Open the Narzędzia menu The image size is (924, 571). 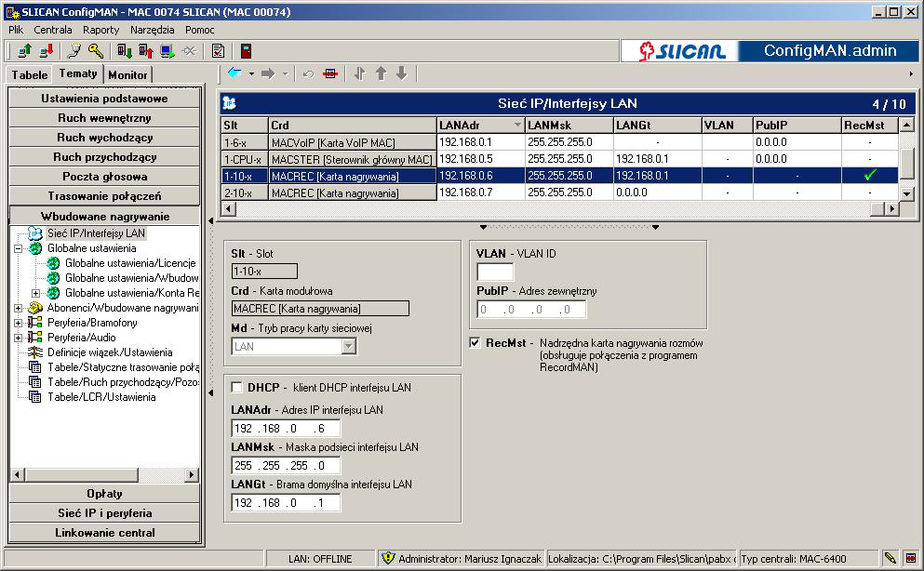(152, 30)
